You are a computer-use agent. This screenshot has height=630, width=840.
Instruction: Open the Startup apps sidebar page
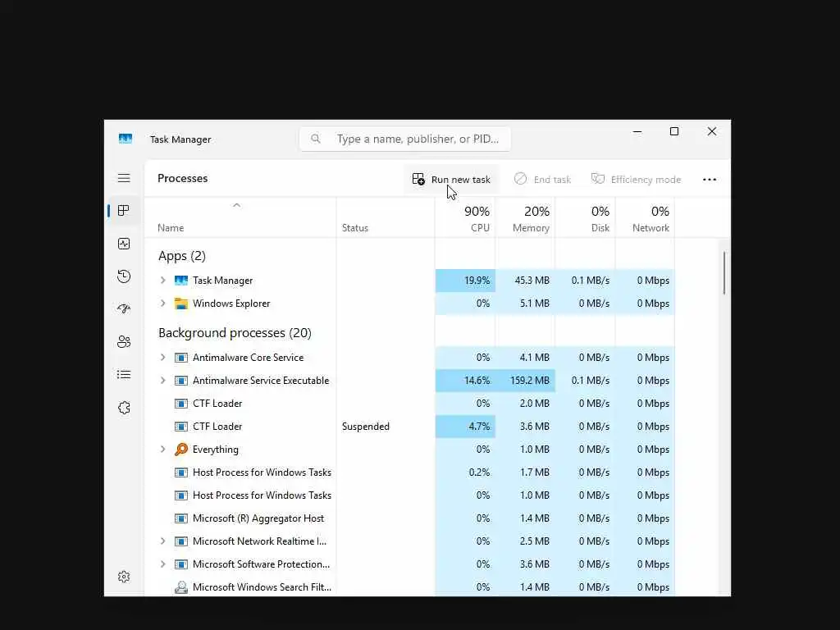pyautogui.click(x=124, y=309)
